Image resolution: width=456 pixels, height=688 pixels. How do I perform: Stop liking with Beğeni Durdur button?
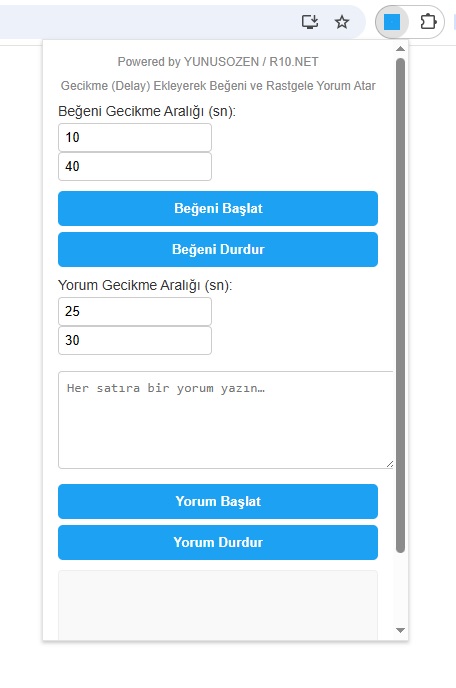[218, 249]
